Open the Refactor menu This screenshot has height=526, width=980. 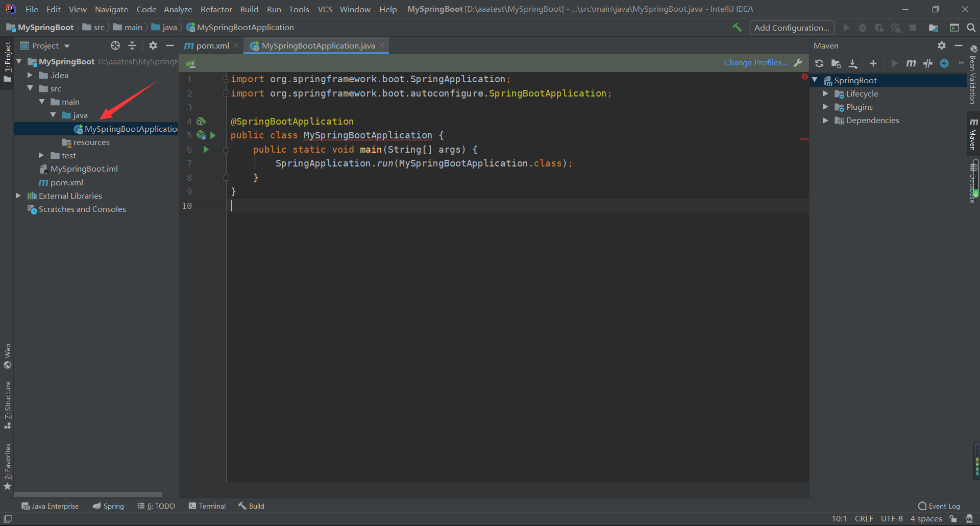216,9
